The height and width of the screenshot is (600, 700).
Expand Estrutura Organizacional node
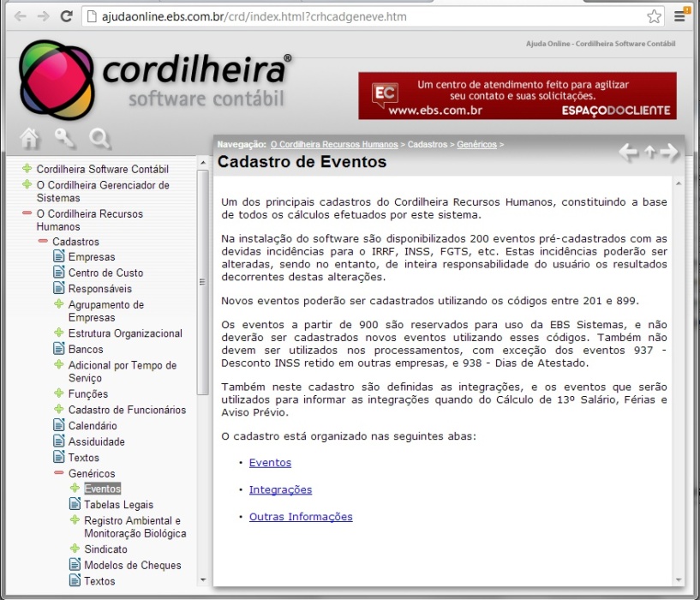(59, 333)
